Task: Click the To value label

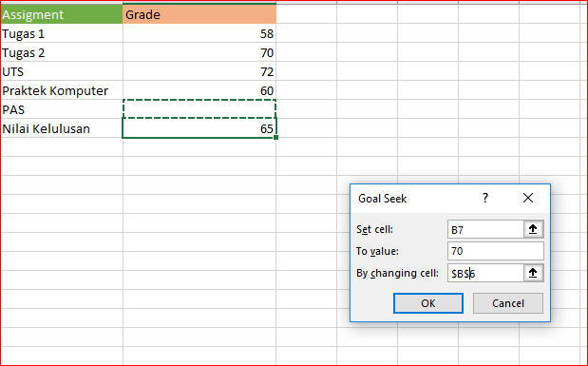Action: [377, 251]
